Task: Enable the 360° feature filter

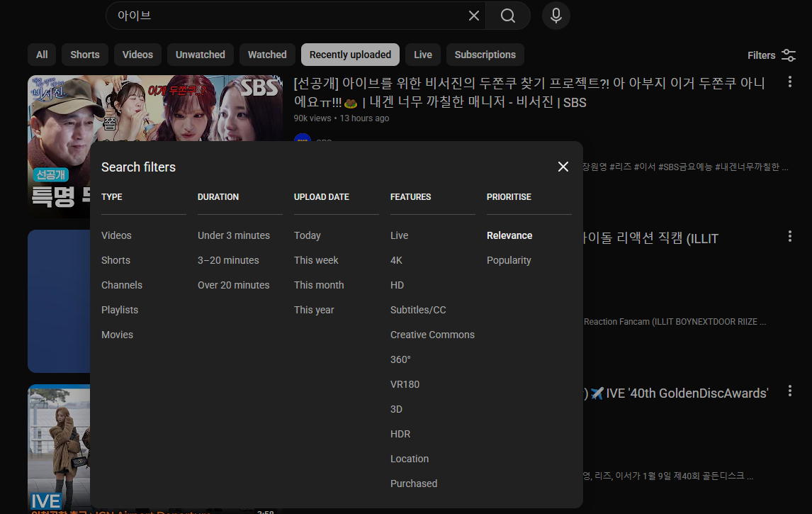Action: 400,359
